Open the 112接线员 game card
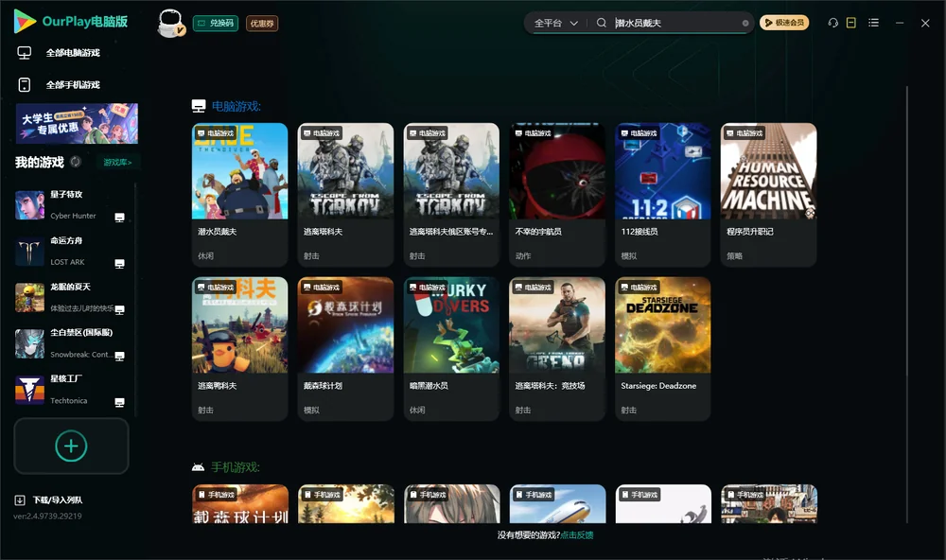 pos(663,194)
